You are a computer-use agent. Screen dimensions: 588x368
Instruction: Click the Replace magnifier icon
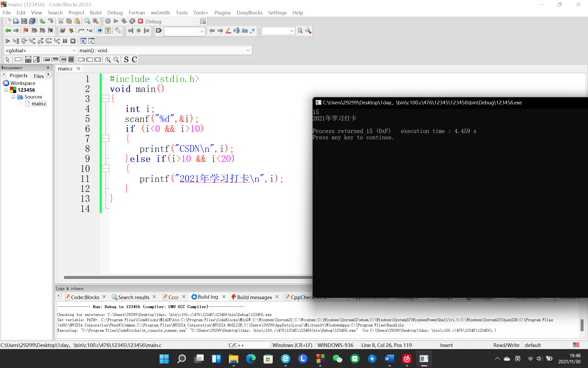96,21
